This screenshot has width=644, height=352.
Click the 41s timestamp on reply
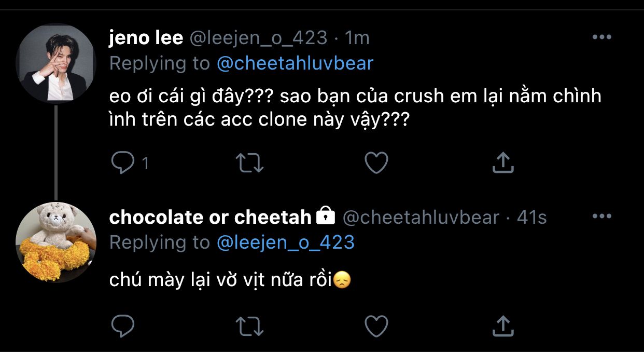531,217
